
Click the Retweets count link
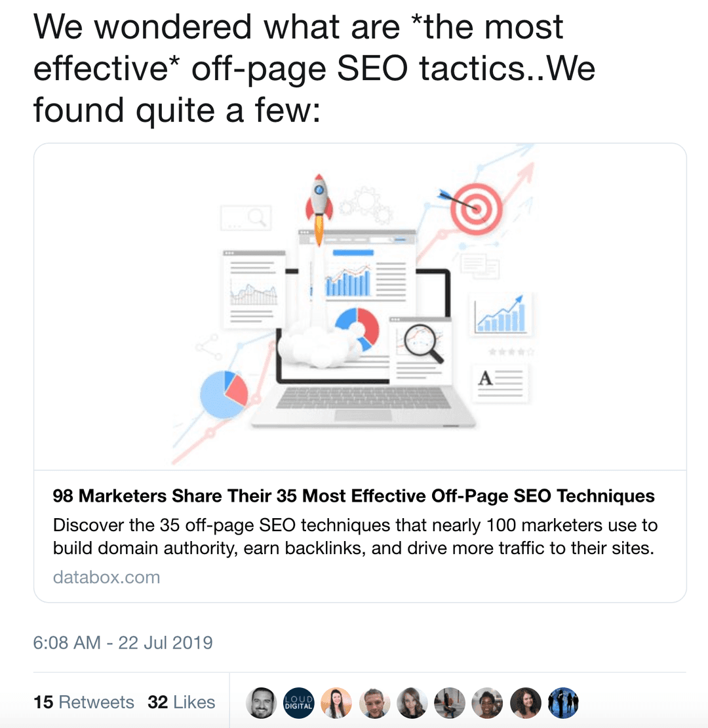[x=83, y=702]
